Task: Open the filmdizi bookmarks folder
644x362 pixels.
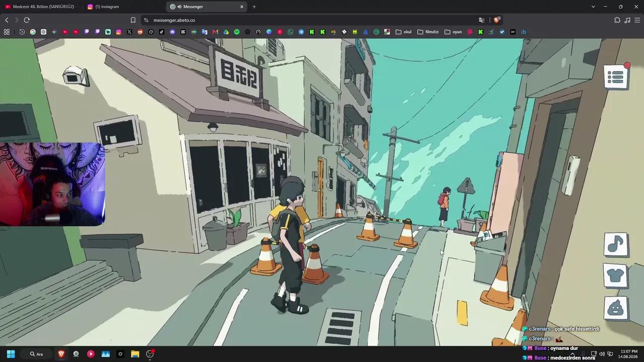Action: 428,32
